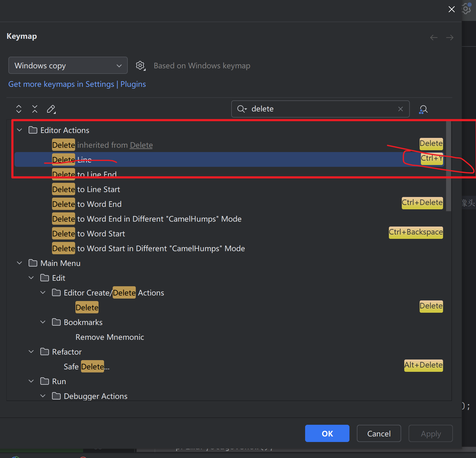The width and height of the screenshot is (476, 458).
Task: Click the Ctrl+Y shortcut label
Action: [x=432, y=158]
